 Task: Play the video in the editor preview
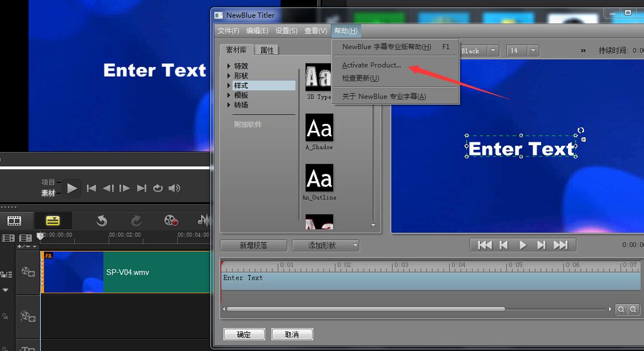(72, 188)
